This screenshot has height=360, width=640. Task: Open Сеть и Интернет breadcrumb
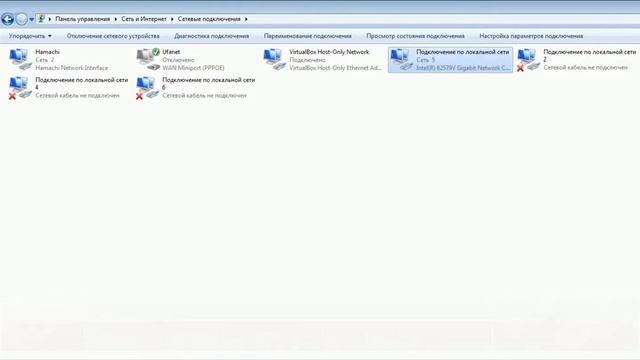[144, 19]
